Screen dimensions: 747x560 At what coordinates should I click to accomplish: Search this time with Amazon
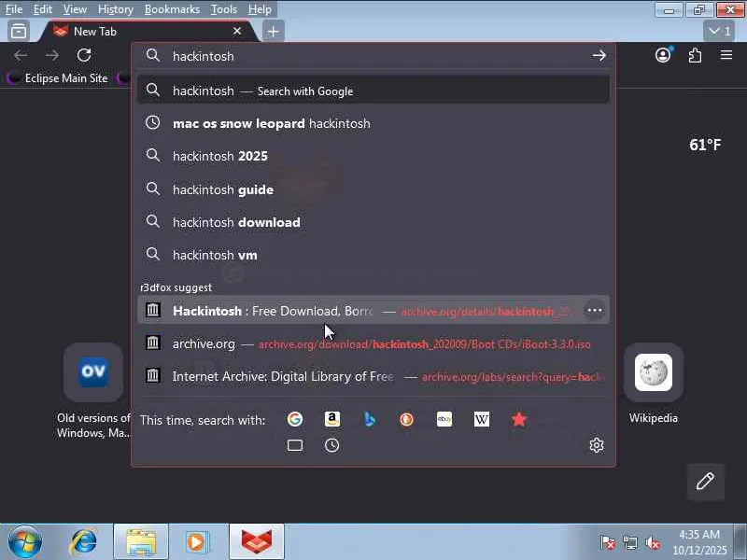point(332,419)
